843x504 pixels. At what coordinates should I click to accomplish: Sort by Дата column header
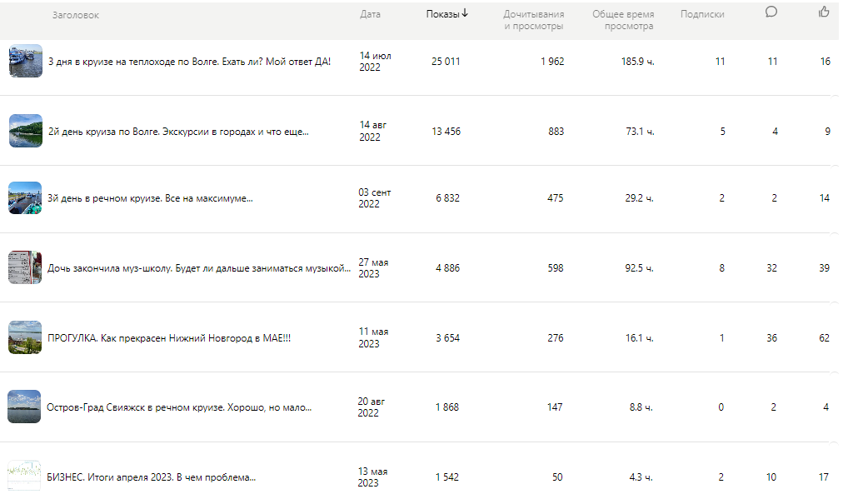pyautogui.click(x=370, y=14)
